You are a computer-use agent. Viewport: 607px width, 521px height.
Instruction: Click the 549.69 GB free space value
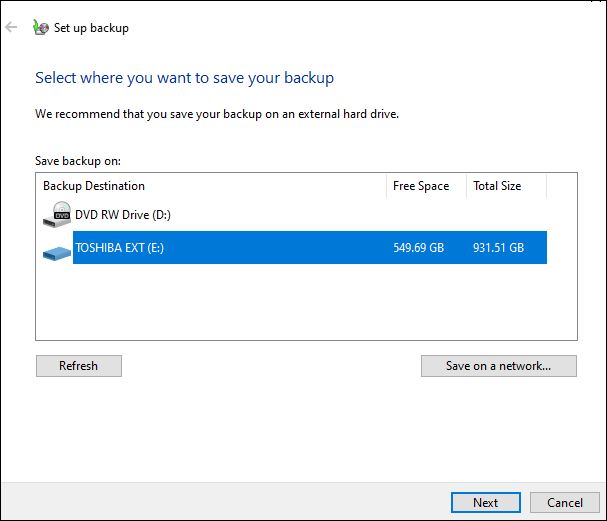pos(418,248)
